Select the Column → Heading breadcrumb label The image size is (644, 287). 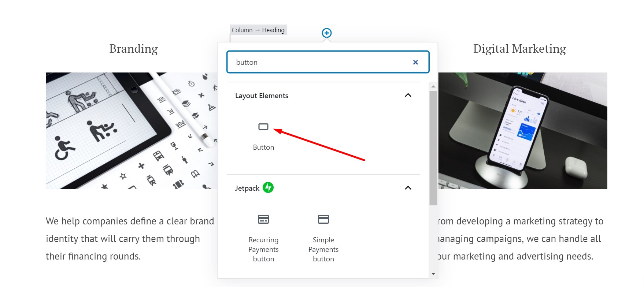coord(258,30)
